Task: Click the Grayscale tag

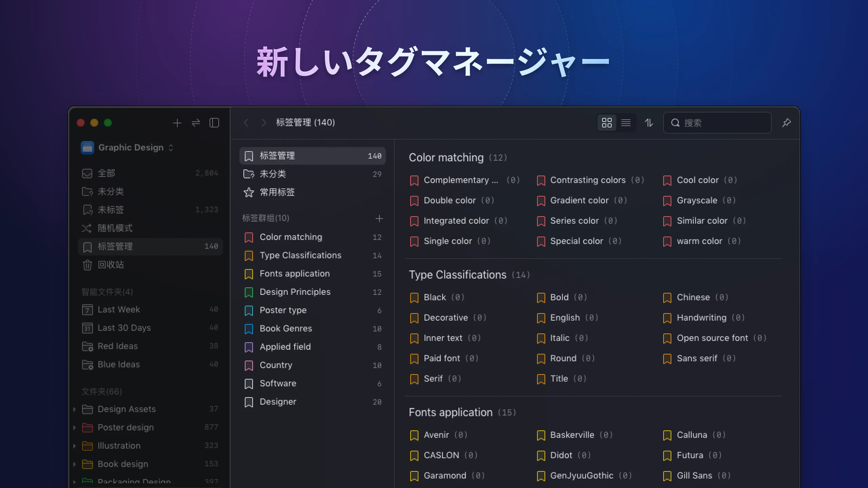Action: pyautogui.click(x=699, y=201)
